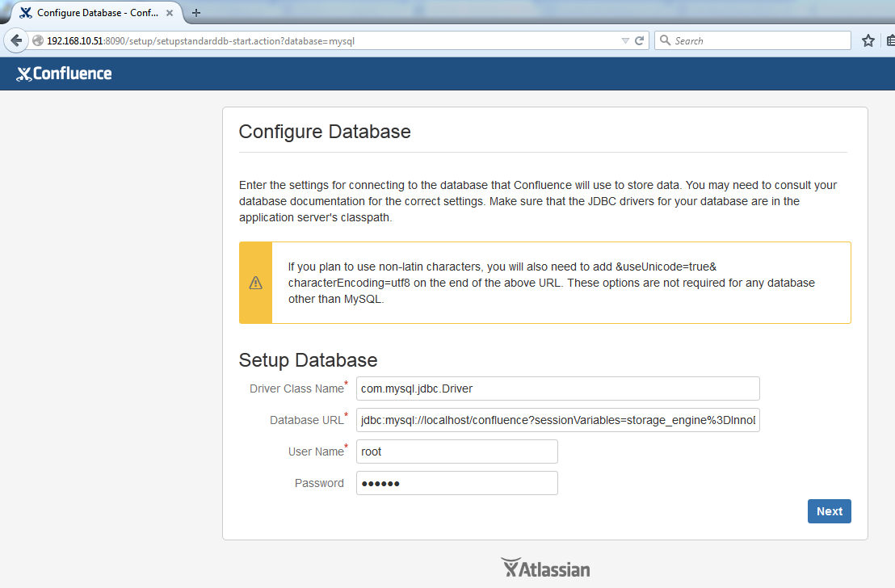Viewport: 895px width, 588px height.
Task: Click into the Database URL field
Action: click(x=557, y=420)
